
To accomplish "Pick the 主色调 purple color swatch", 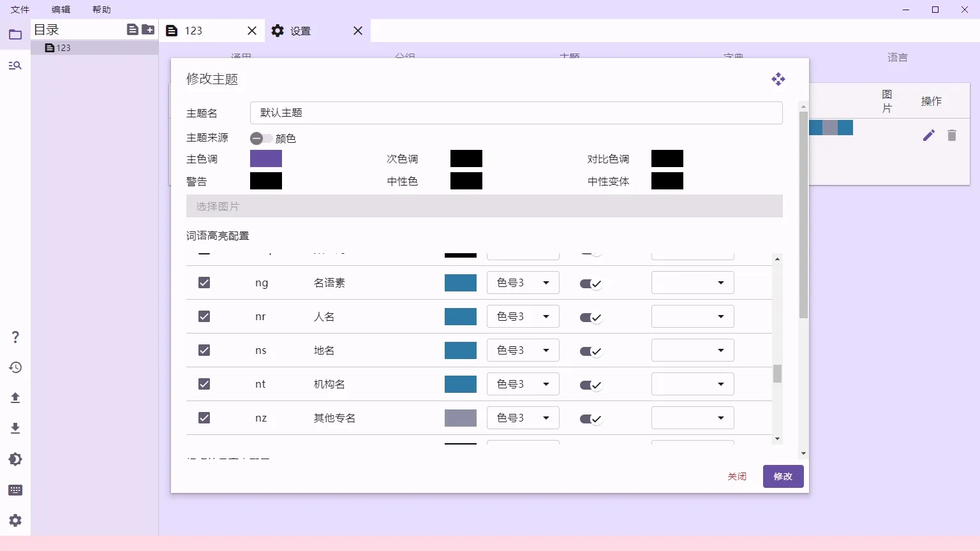I will pyautogui.click(x=266, y=159).
